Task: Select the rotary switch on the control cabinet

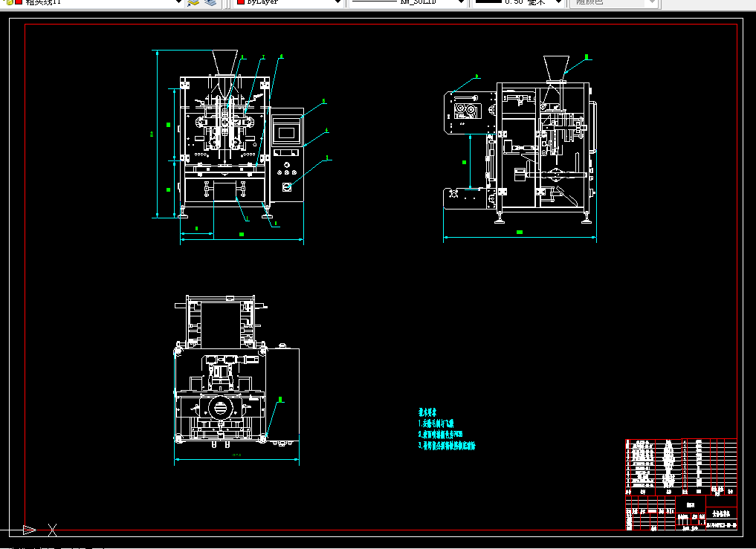Action: tap(286, 186)
